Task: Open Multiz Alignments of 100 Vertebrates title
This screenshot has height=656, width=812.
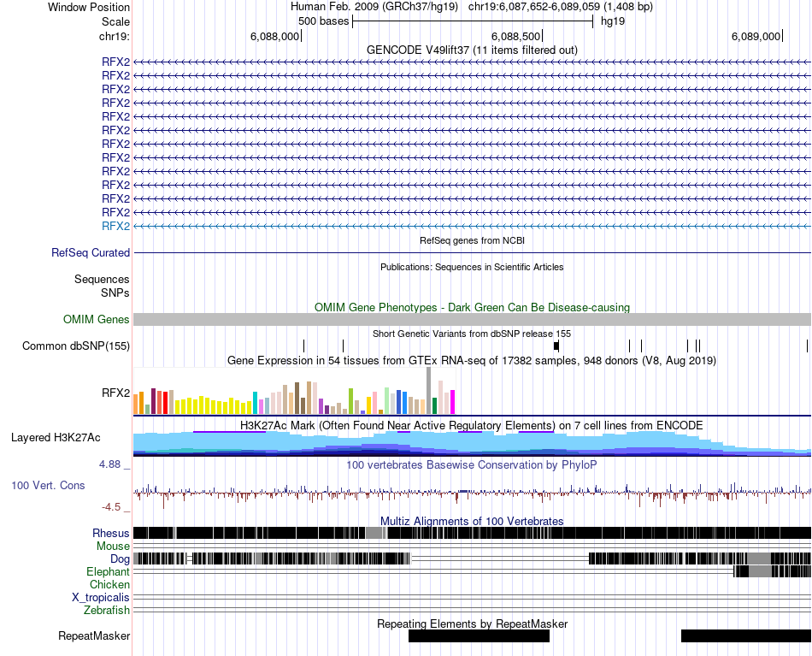Action: (x=472, y=521)
